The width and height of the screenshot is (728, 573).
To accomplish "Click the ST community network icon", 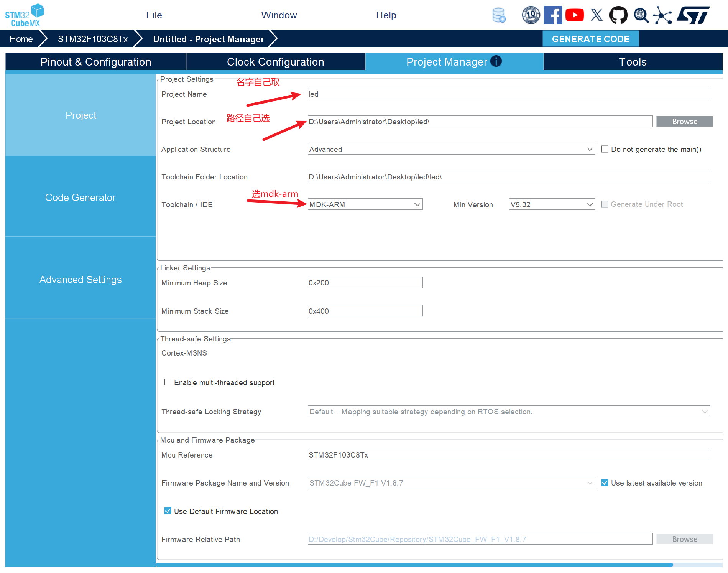I will click(662, 15).
